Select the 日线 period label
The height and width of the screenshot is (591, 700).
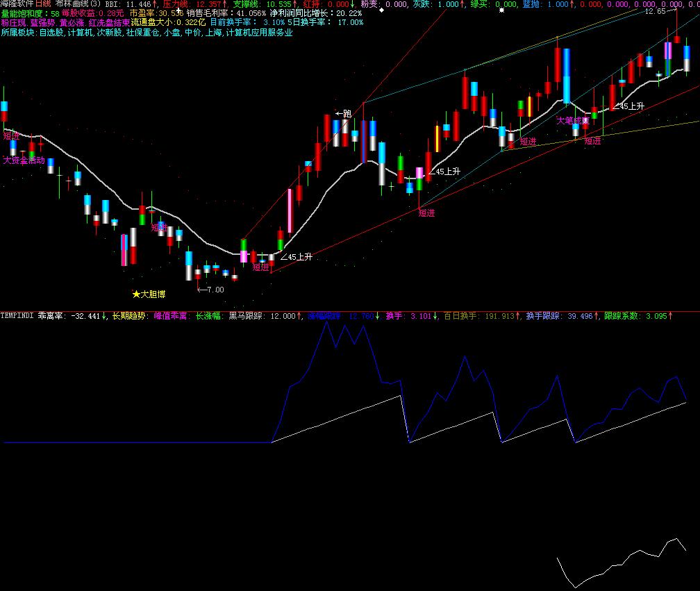click(x=43, y=3)
